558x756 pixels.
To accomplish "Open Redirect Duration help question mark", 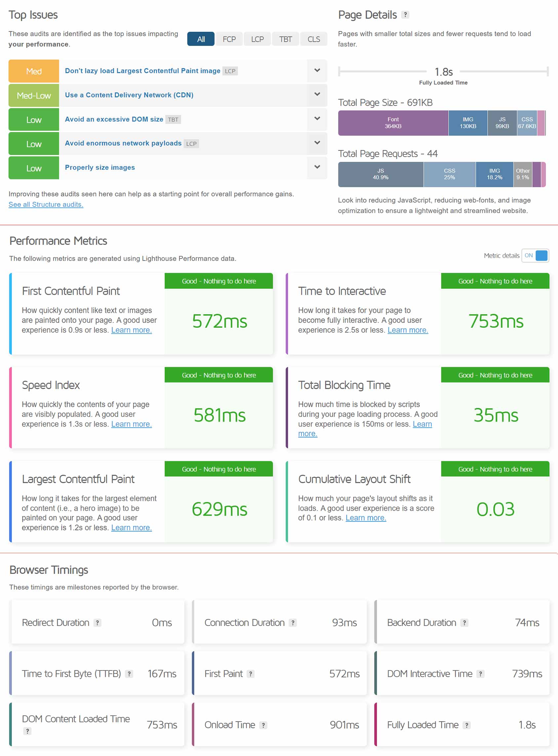I will pyautogui.click(x=97, y=623).
